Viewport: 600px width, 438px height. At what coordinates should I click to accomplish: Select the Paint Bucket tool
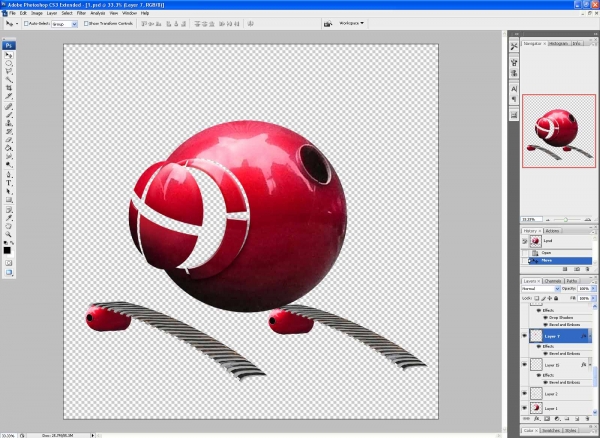pos(8,148)
